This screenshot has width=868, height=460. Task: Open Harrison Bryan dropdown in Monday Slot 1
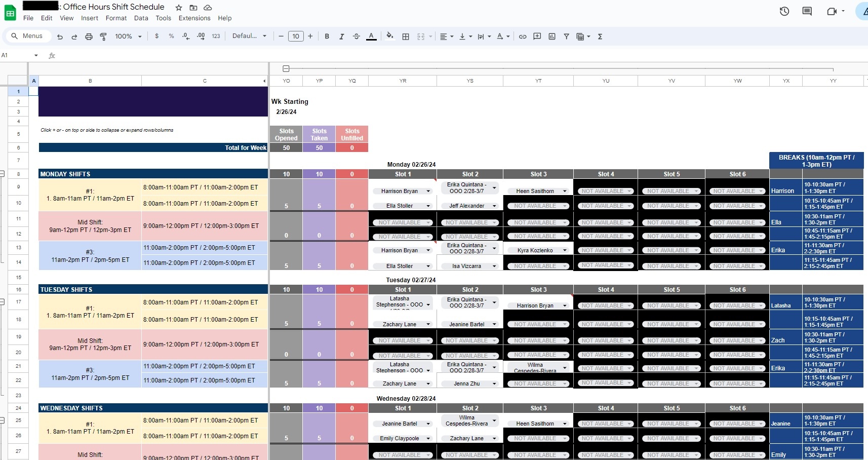pos(428,191)
